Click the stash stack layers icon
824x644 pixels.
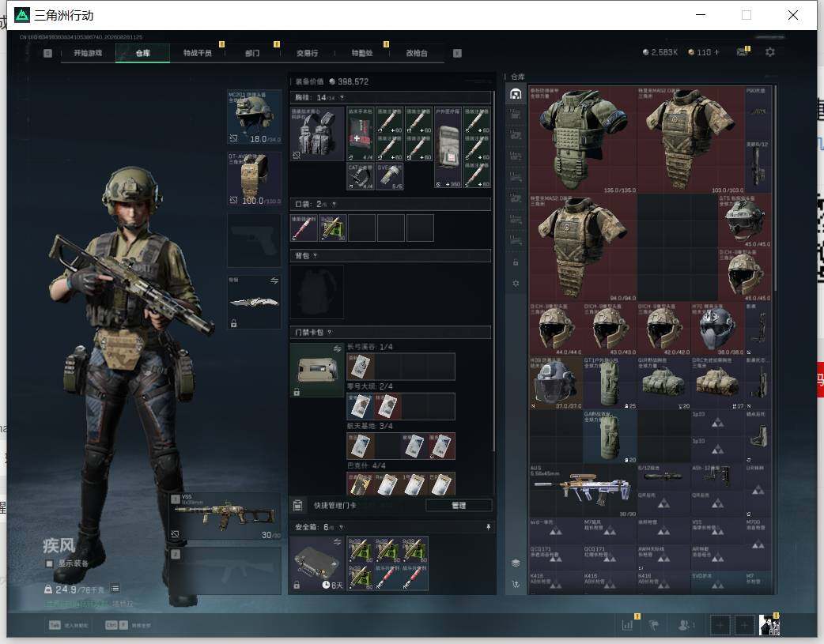[x=516, y=563]
